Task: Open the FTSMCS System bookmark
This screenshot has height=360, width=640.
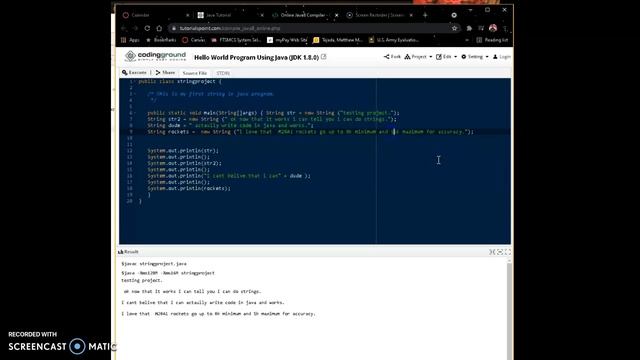Action: (x=236, y=40)
